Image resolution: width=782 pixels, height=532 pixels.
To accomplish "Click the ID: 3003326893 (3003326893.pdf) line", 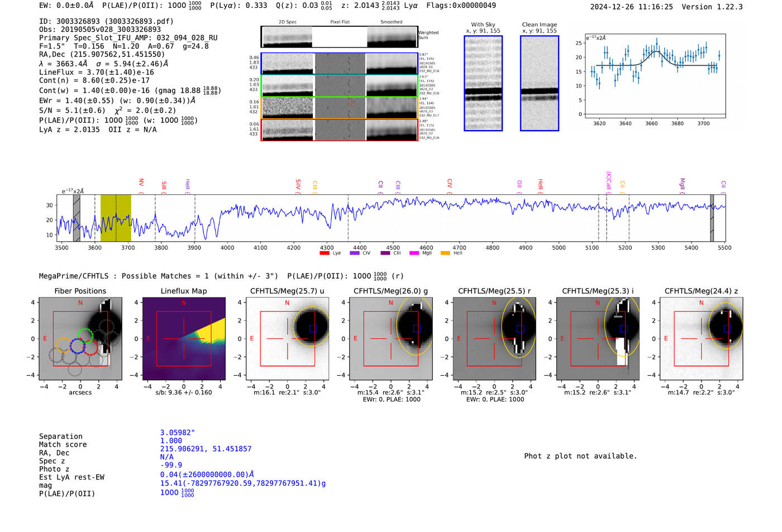I will [106, 21].
